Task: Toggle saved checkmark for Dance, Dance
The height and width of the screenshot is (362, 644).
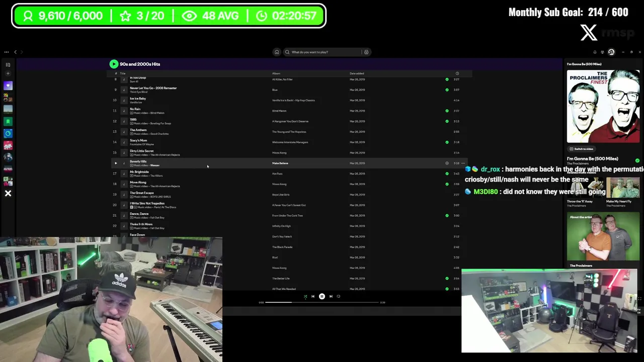Action: [447, 215]
